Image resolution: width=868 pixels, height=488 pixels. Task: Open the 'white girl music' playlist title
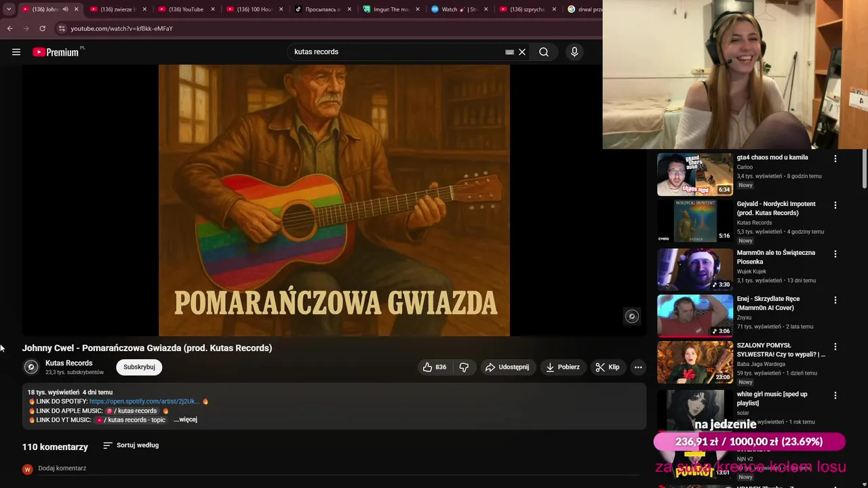pyautogui.click(x=772, y=399)
